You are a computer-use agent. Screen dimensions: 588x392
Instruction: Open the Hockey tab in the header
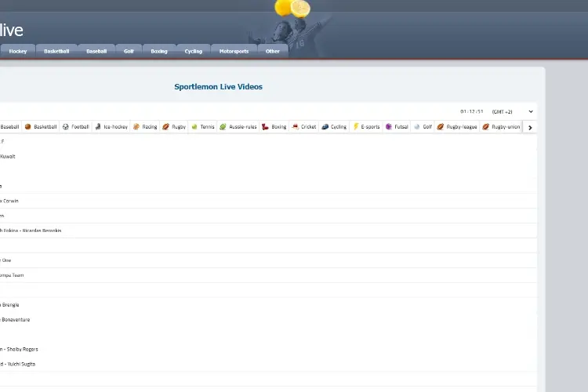(x=18, y=52)
